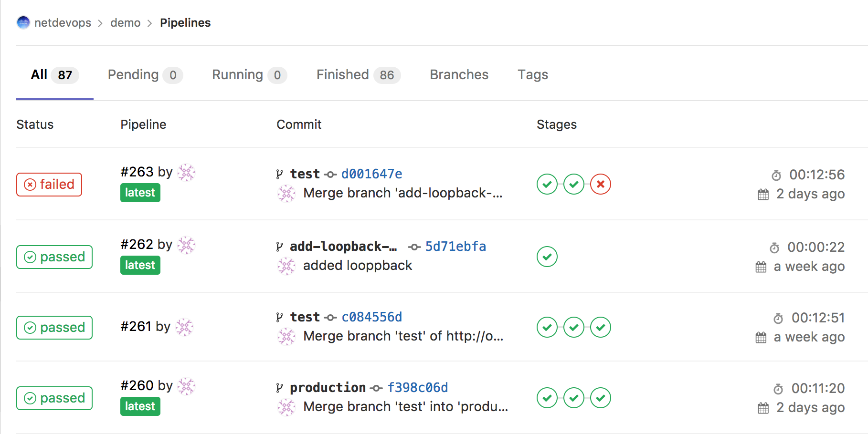Open commit d001647e link

[x=371, y=174]
